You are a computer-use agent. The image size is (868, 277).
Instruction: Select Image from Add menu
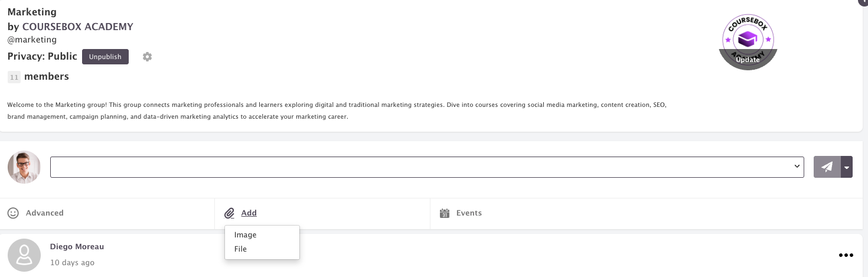pyautogui.click(x=245, y=234)
